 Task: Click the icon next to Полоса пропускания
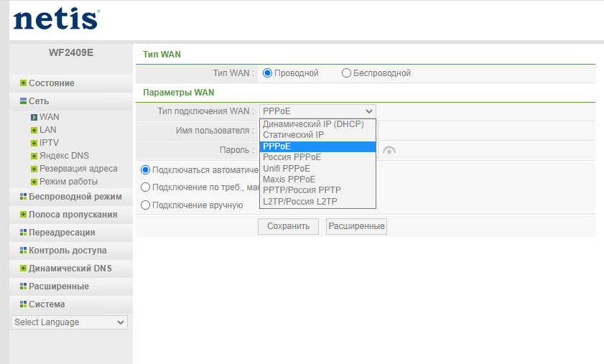pyautogui.click(x=23, y=215)
